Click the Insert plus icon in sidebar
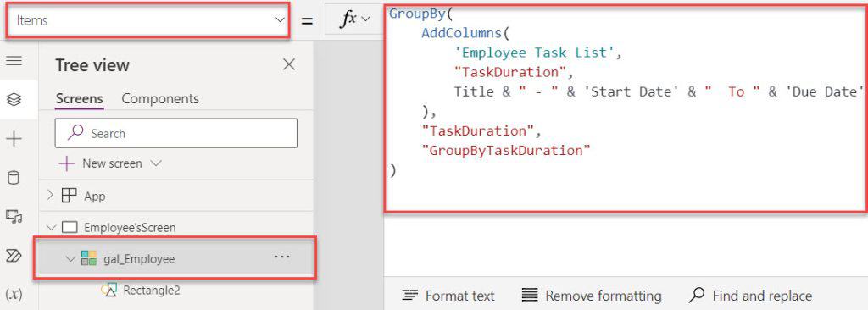 pyautogui.click(x=14, y=139)
